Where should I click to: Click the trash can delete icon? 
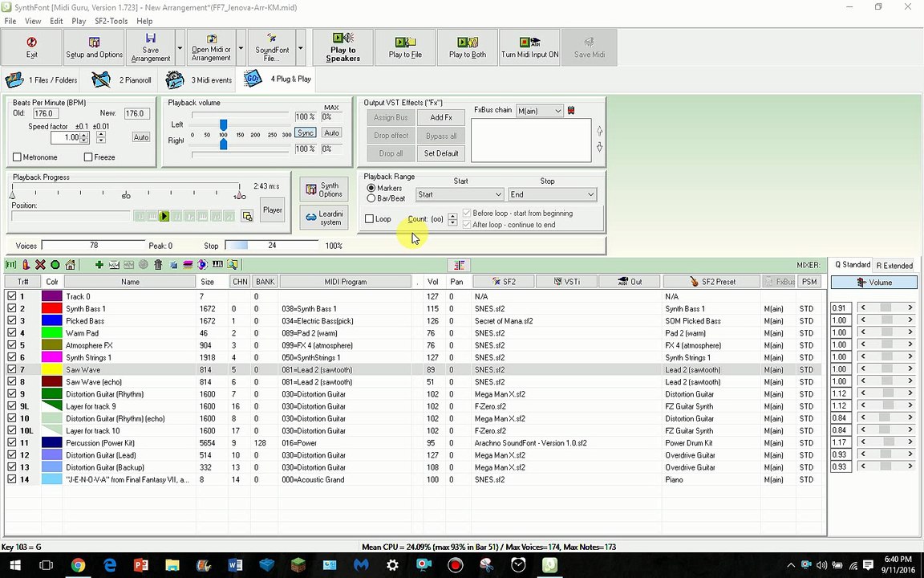click(158, 265)
